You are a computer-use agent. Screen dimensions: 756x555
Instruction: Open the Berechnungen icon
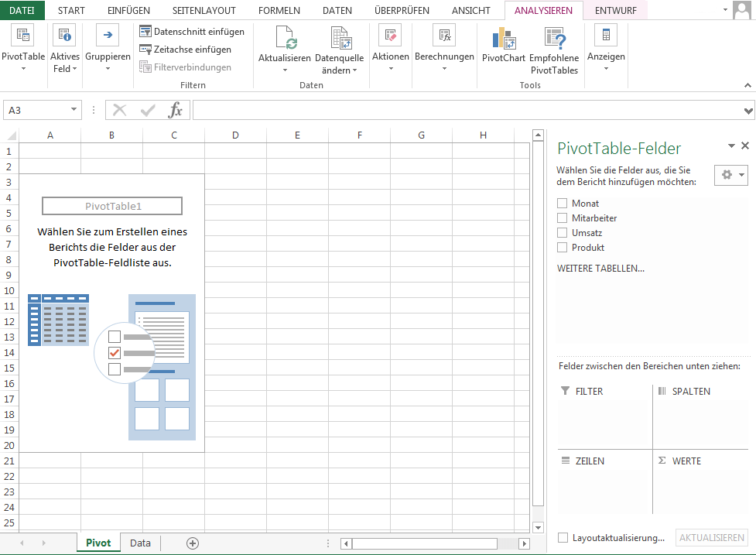(444, 35)
